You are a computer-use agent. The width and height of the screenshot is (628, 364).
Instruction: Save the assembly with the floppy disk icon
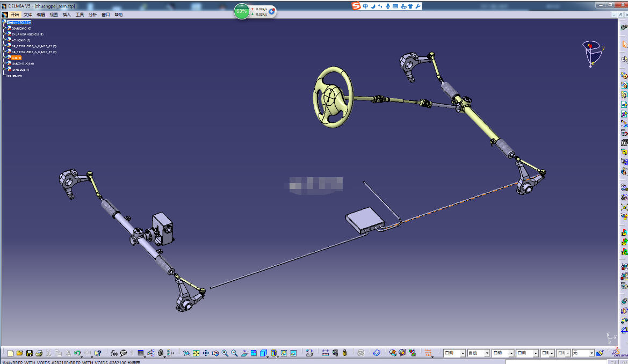(x=29, y=353)
